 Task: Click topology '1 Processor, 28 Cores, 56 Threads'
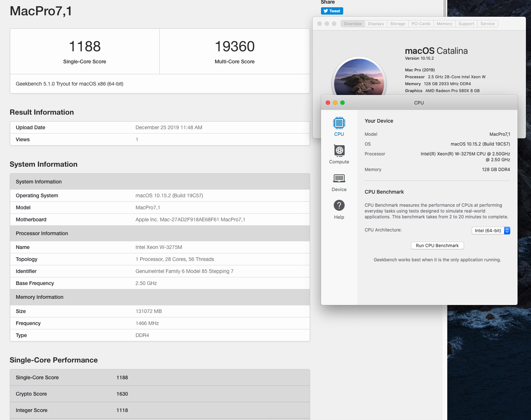point(175,259)
